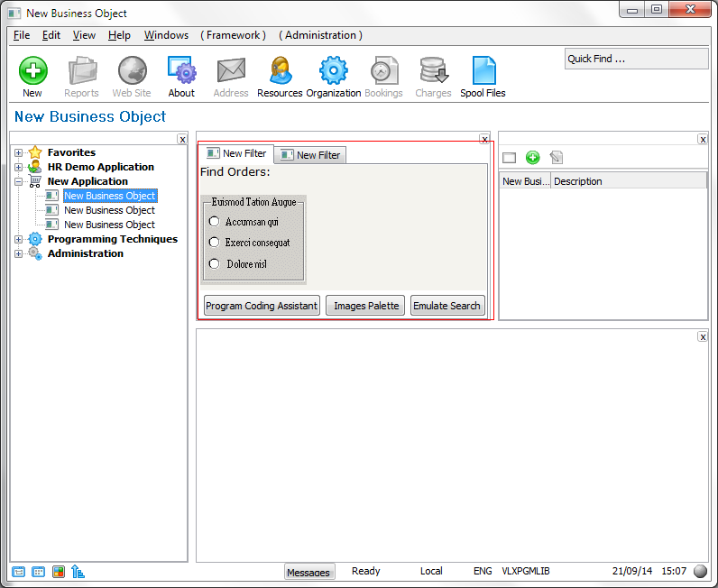This screenshot has width=718, height=588.
Task: Select the third New Business Object item
Action: (x=109, y=225)
